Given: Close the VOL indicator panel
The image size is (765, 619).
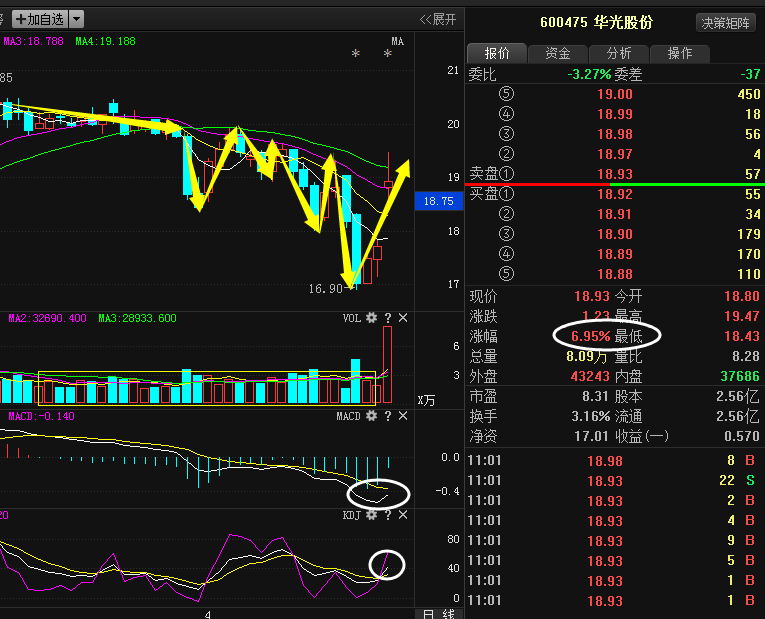Looking at the screenshot, I should pyautogui.click(x=403, y=318).
